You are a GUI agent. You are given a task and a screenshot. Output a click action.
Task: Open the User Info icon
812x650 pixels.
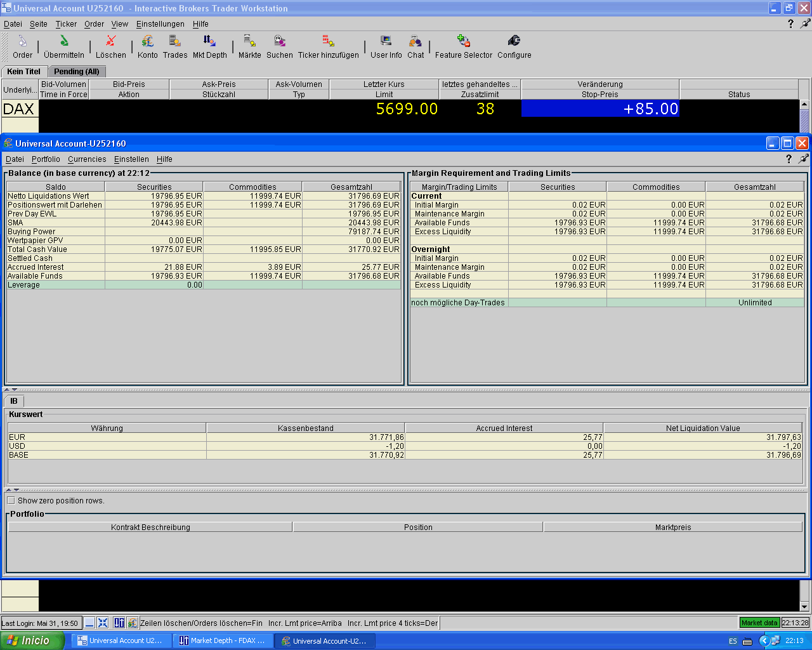click(386, 41)
